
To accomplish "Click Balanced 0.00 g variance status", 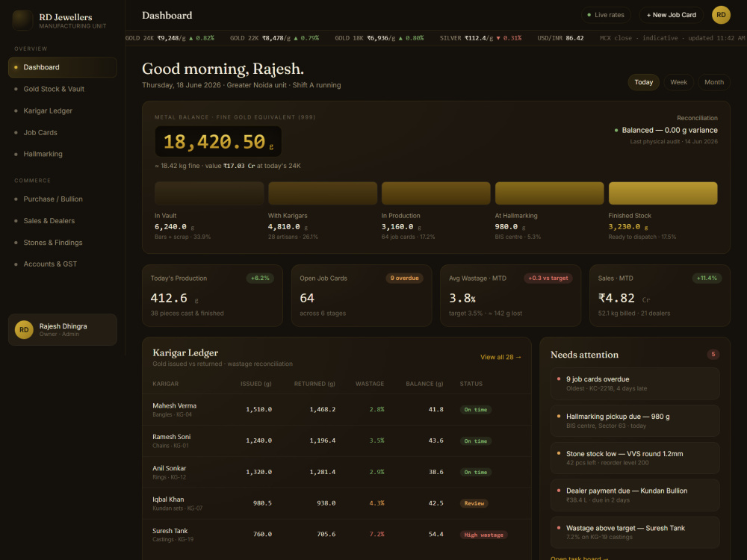I will (666, 130).
